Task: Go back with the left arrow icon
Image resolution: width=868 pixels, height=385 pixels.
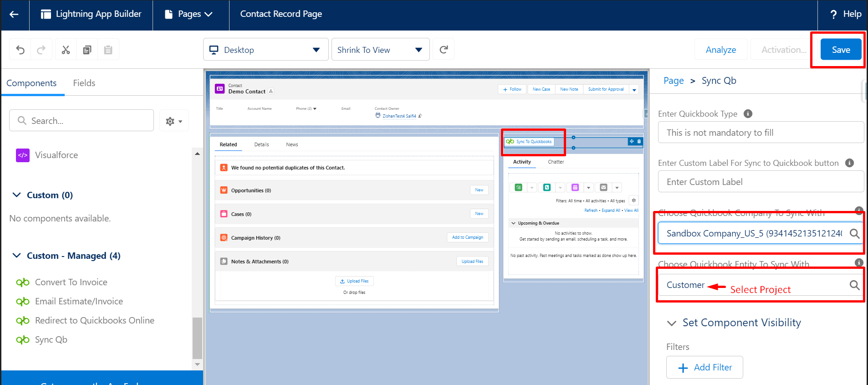Action: (14, 14)
